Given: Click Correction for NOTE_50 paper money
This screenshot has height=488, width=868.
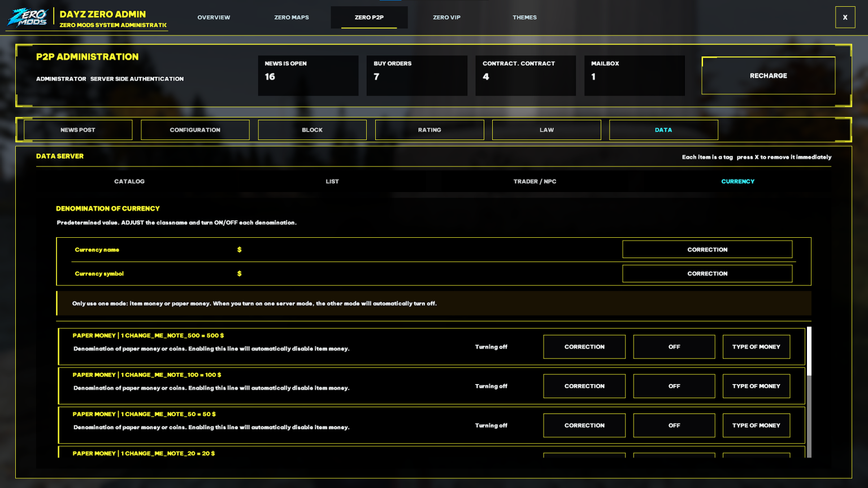Looking at the screenshot, I should click(x=584, y=425).
